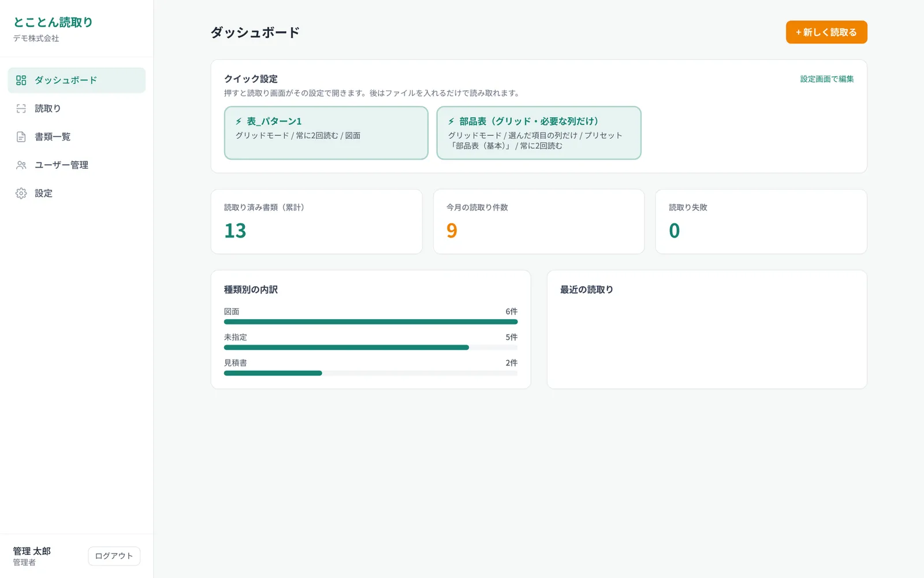Click the 最近の読取り heading

[587, 290]
